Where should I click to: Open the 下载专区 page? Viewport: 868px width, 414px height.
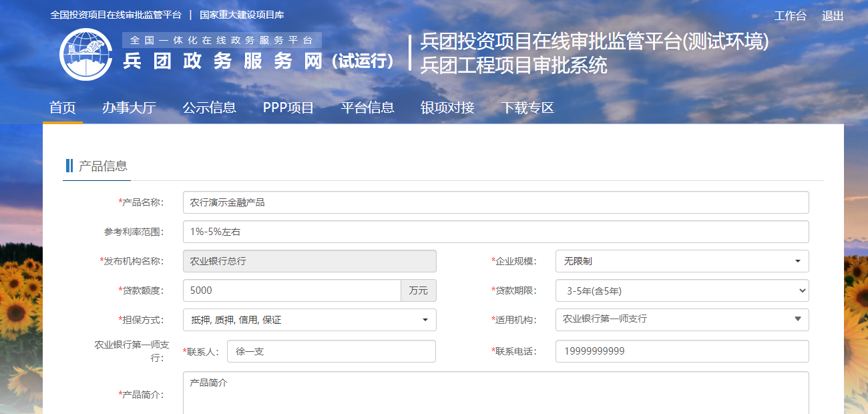click(x=527, y=108)
